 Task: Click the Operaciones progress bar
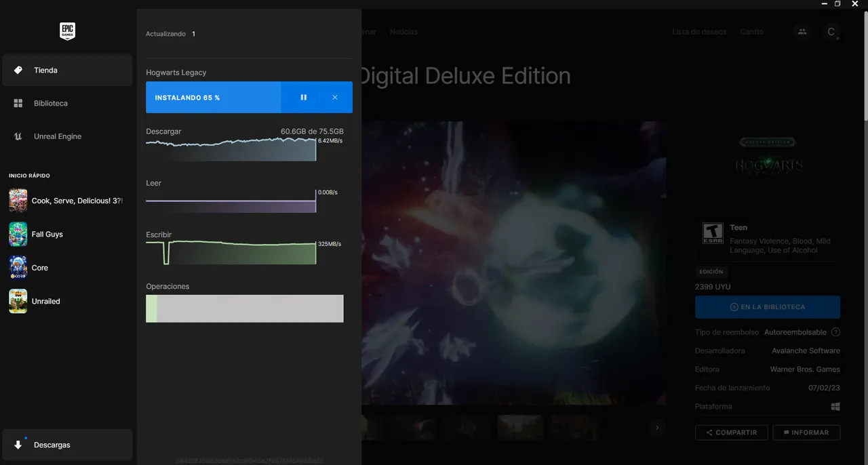245,308
